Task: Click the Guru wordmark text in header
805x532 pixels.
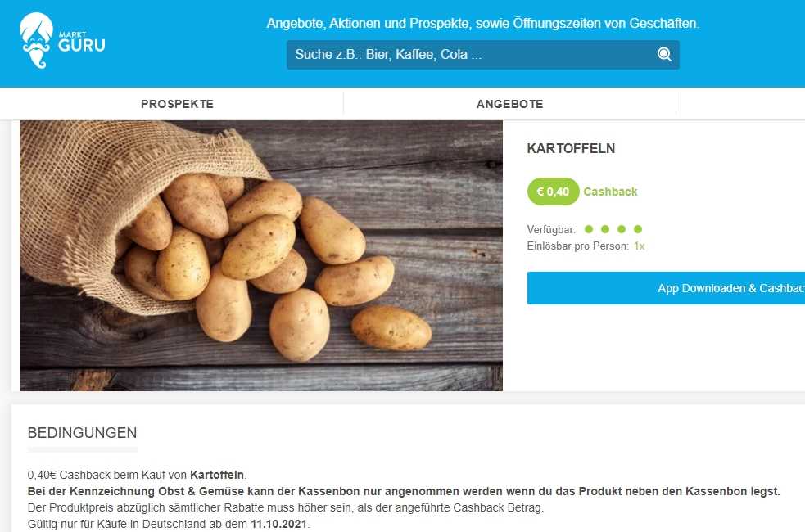Action: (x=82, y=46)
